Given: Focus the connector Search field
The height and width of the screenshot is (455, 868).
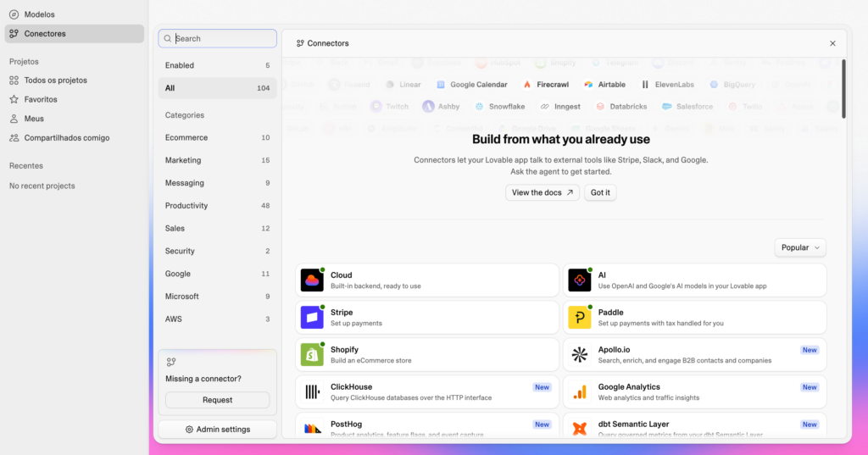Looking at the screenshot, I should [x=218, y=39].
